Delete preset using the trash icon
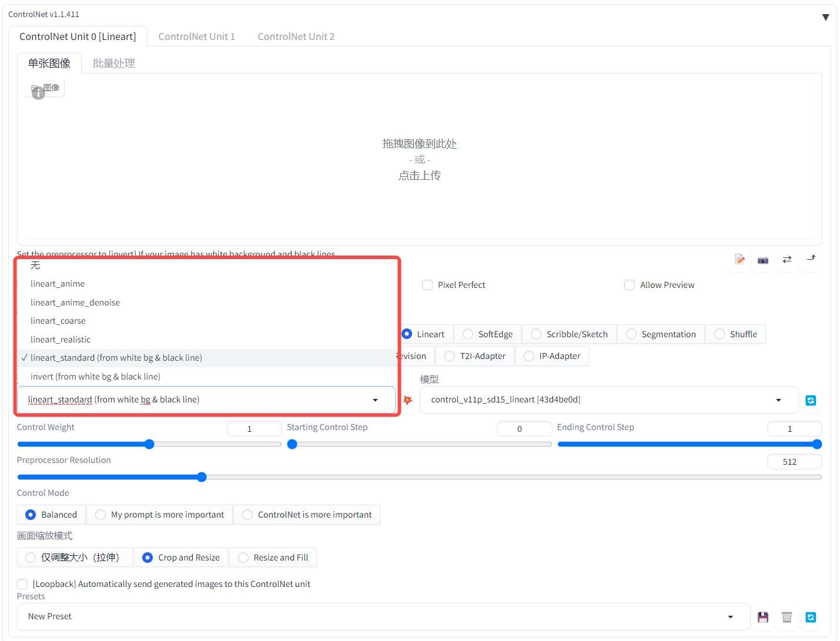The width and height of the screenshot is (840, 641). tap(787, 617)
